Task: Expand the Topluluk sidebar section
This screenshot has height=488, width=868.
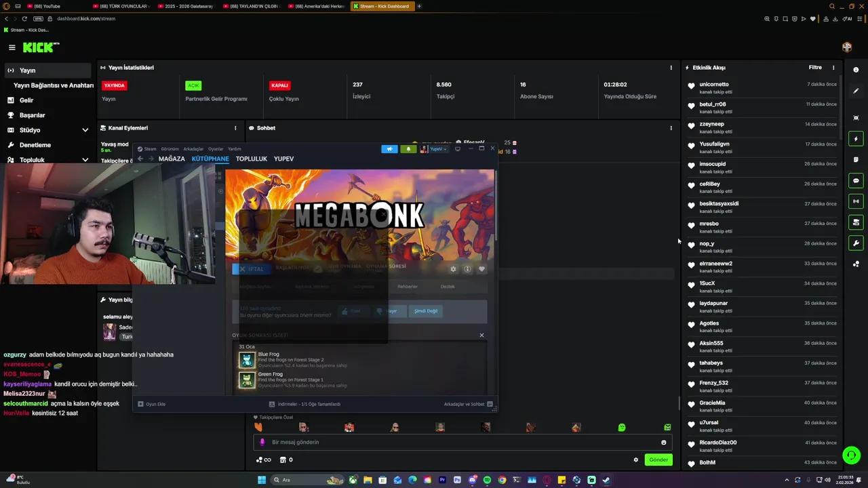Action: (85, 160)
